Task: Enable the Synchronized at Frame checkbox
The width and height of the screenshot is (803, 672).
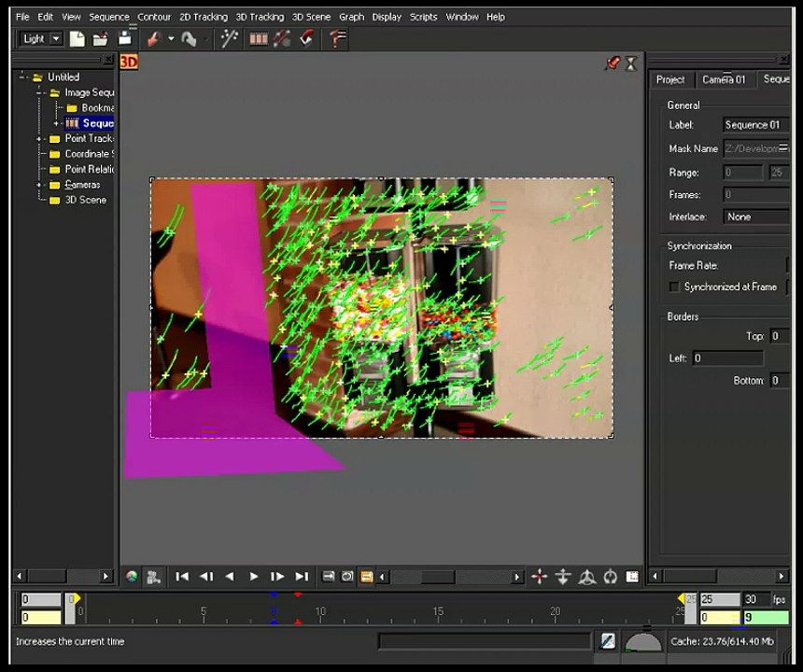Action: [674, 287]
